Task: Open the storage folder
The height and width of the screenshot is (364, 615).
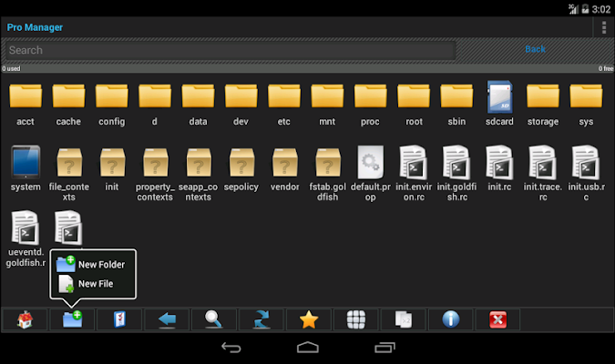Action: (543, 105)
